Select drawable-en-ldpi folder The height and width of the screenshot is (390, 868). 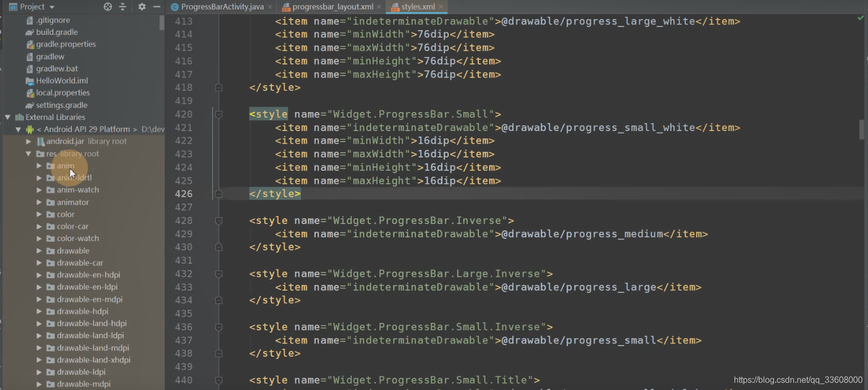87,287
